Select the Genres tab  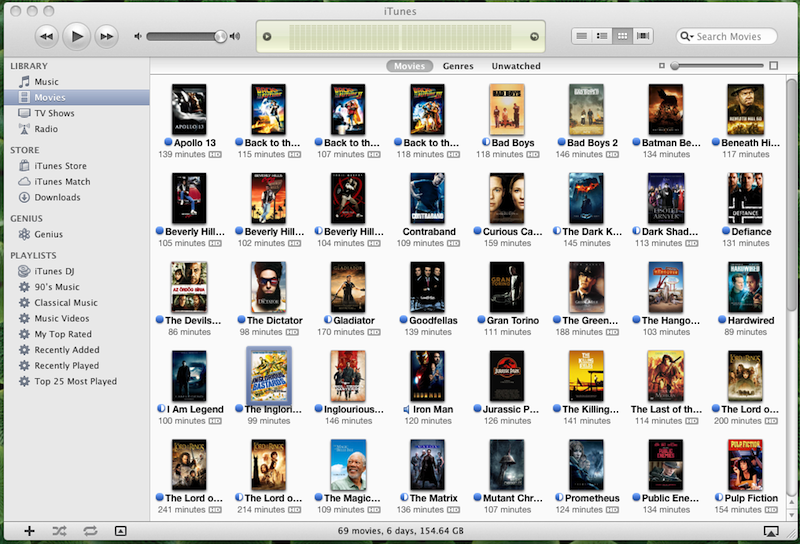pyautogui.click(x=458, y=66)
